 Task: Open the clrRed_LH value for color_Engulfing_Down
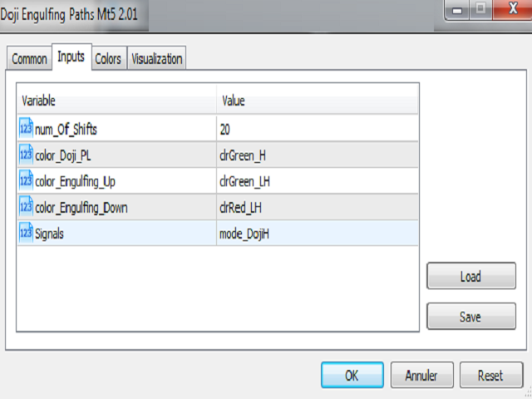[x=318, y=207]
